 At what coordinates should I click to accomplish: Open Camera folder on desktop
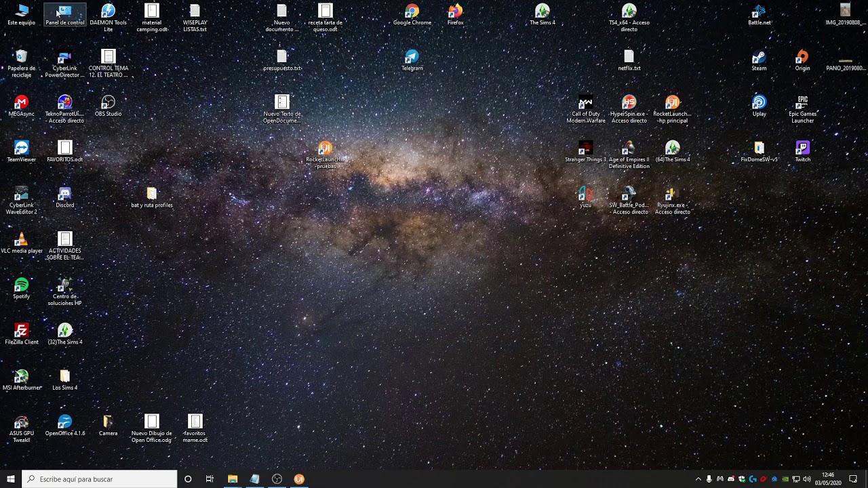click(108, 425)
